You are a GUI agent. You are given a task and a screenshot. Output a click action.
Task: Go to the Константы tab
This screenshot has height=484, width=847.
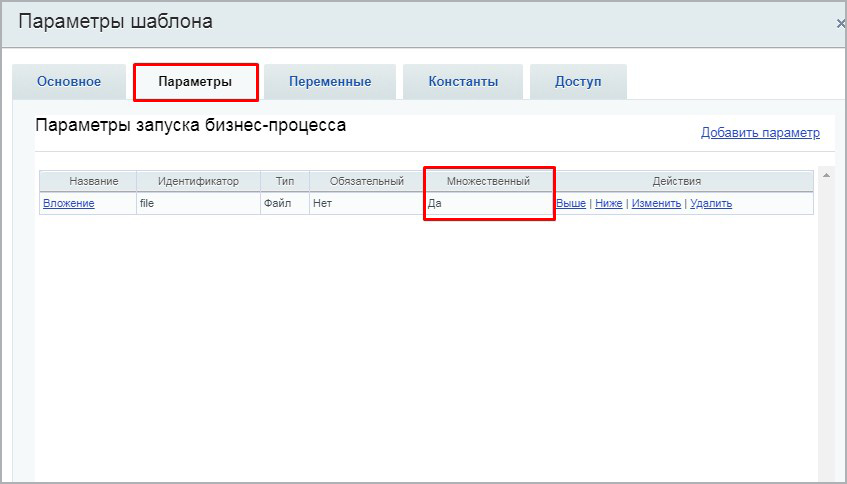(x=463, y=82)
